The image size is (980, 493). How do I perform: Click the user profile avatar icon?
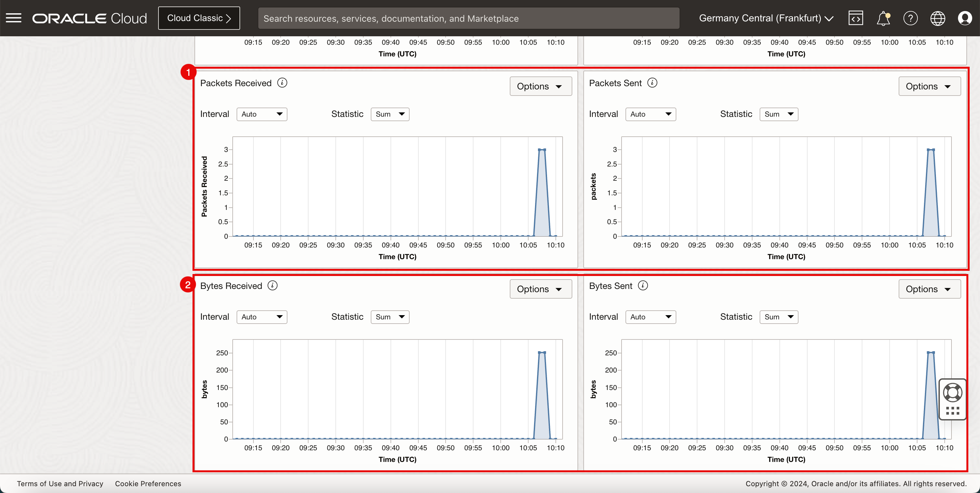tap(965, 17)
